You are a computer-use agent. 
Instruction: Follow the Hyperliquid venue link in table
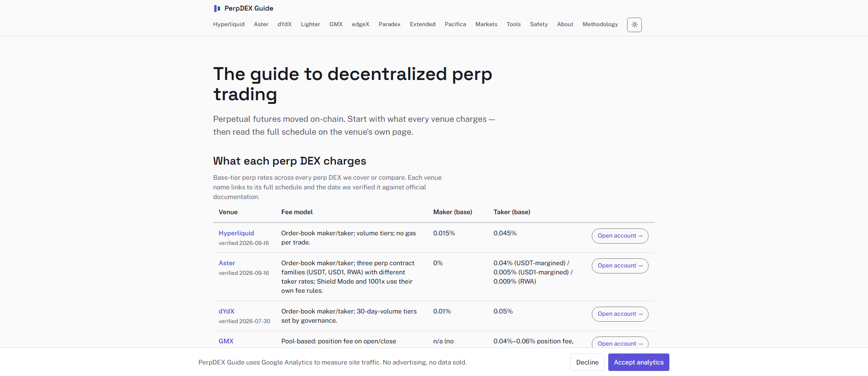coord(236,233)
